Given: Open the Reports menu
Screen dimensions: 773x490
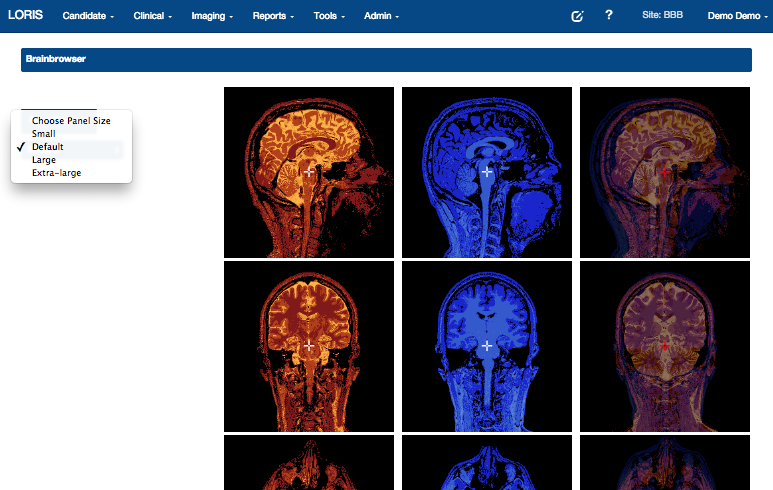Looking at the screenshot, I should tap(274, 16).
